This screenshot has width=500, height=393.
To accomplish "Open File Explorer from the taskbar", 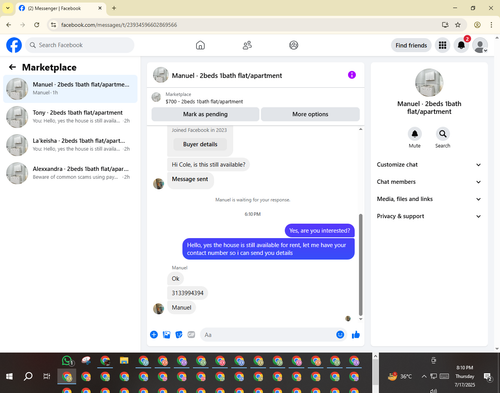I will pos(124,361).
